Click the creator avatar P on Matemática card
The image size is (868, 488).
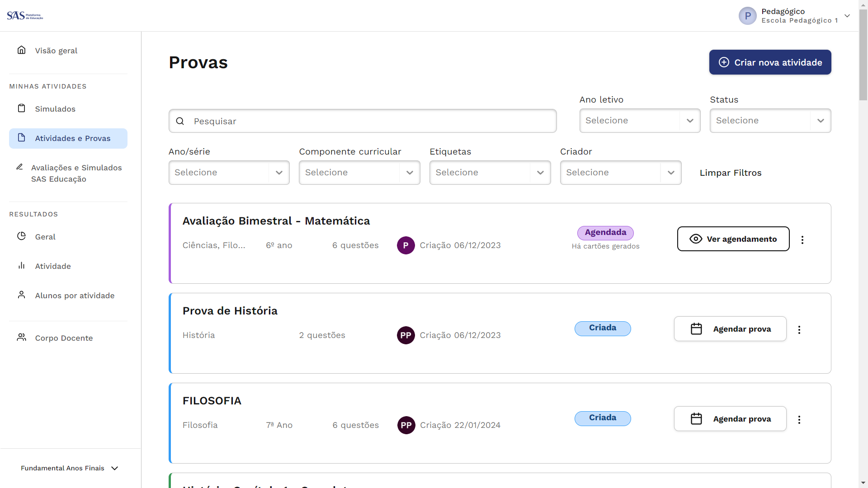(406, 245)
